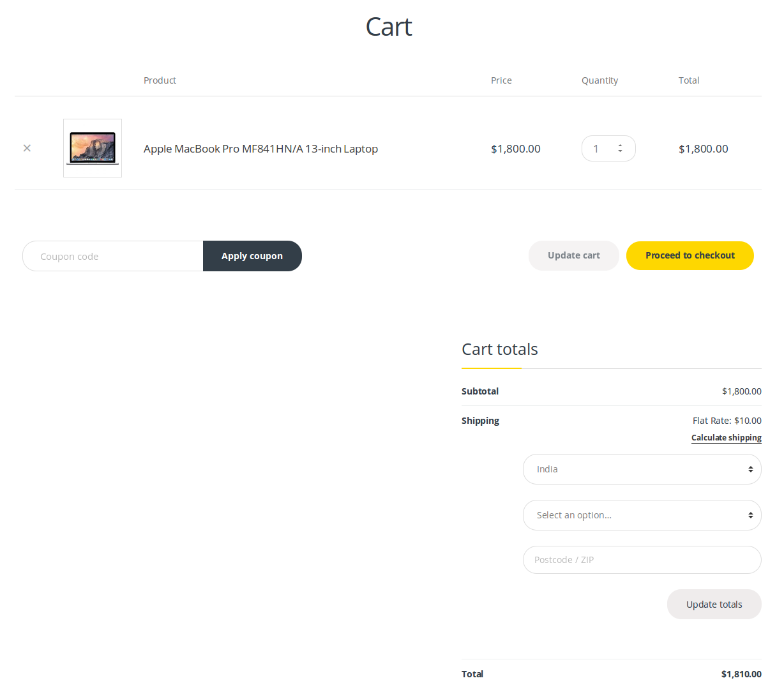Increase quantity with the up arrow
This screenshot has width=784, height=699.
coord(620,146)
